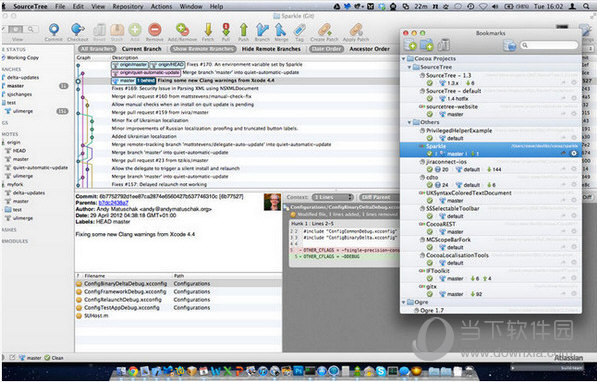597x382 pixels.
Task: Collapse the Others folder in Bookmarks
Action: [410, 122]
